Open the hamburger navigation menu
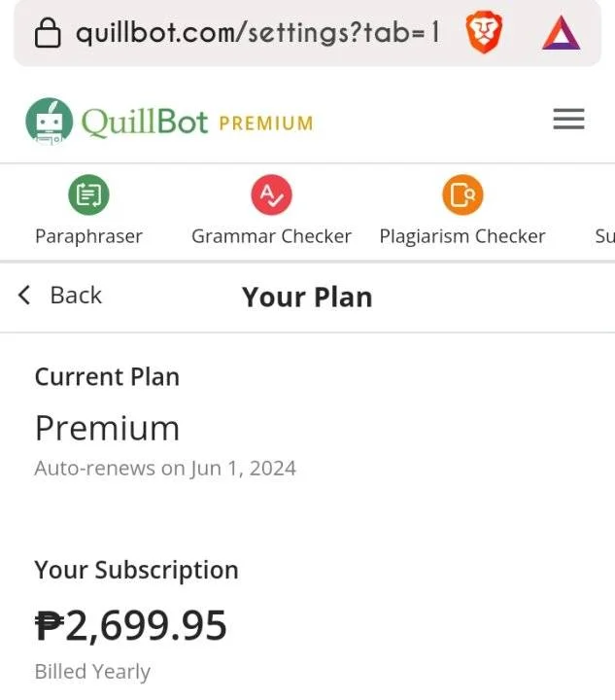This screenshot has height=700, width=615. coord(568,119)
